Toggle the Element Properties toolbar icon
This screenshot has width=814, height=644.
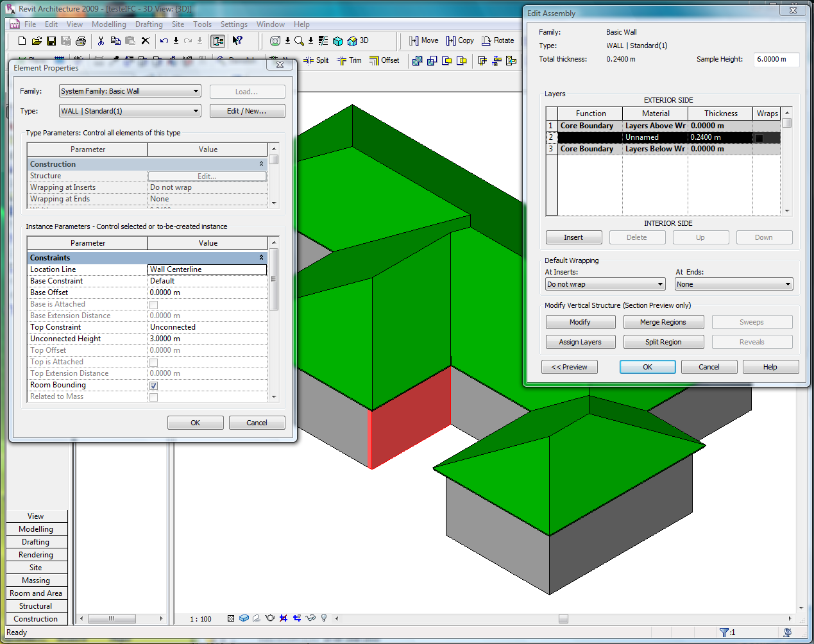(x=218, y=40)
